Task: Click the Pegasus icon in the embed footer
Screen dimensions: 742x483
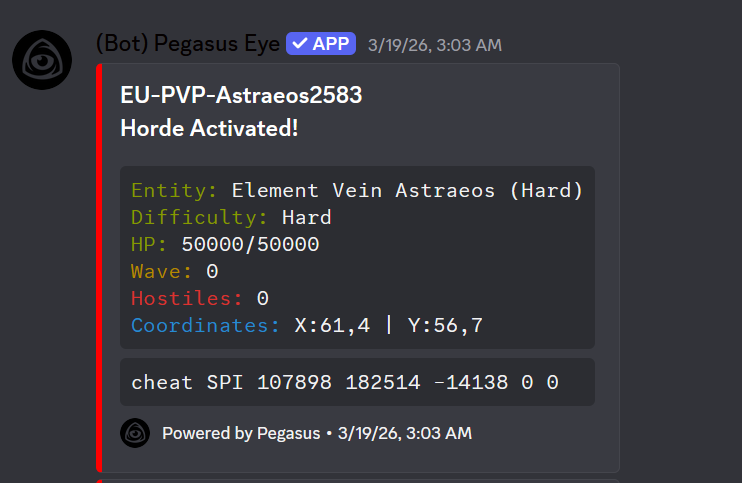Action: (x=135, y=433)
